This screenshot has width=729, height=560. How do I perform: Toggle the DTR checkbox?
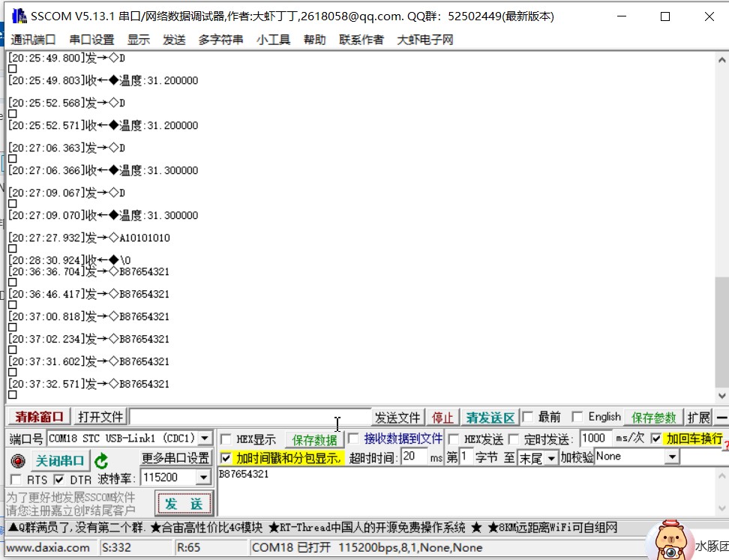tap(59, 479)
